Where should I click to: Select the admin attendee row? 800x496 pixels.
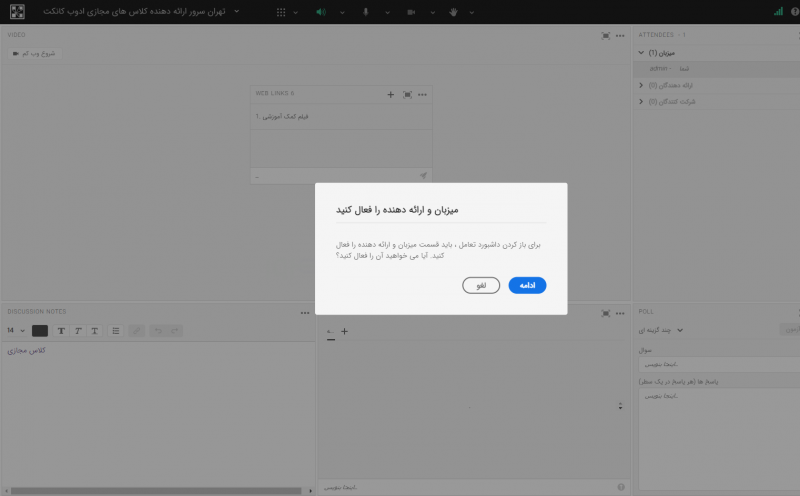tap(716, 68)
